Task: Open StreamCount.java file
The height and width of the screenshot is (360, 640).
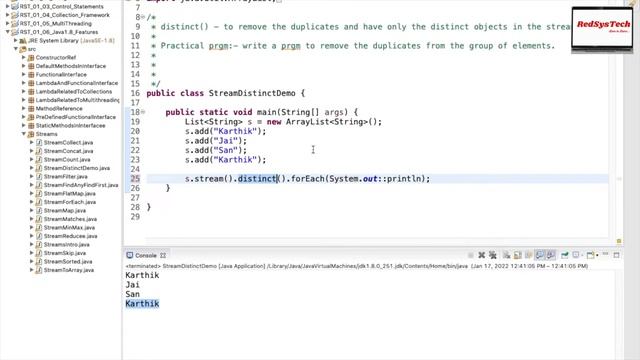Action: point(67,160)
